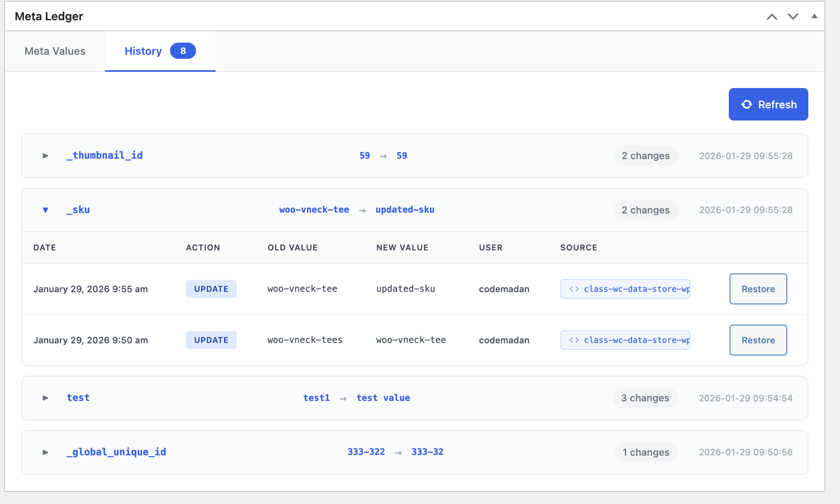Image resolution: width=840 pixels, height=504 pixels.
Task: Expand the _global_unique_id row
Action: 45,452
